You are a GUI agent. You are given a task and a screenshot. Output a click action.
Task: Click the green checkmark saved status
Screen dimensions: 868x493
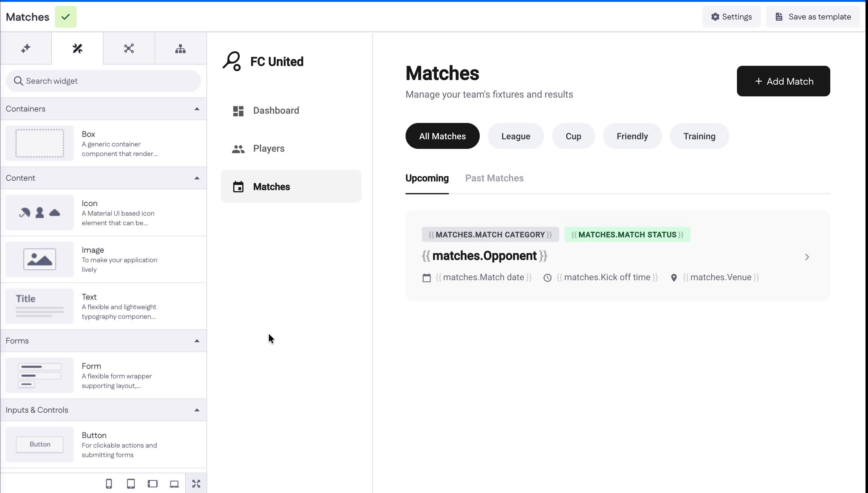(66, 17)
